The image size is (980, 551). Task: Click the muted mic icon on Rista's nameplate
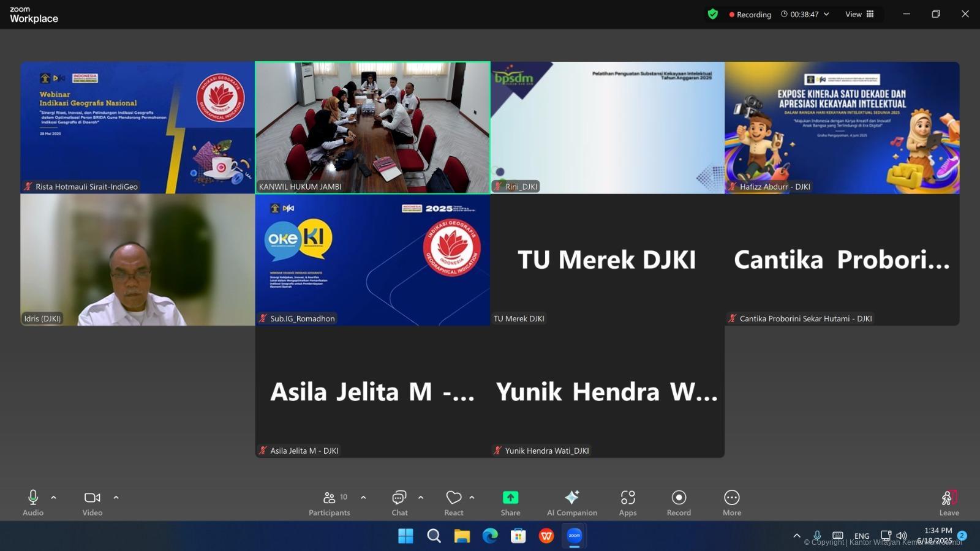(x=28, y=186)
